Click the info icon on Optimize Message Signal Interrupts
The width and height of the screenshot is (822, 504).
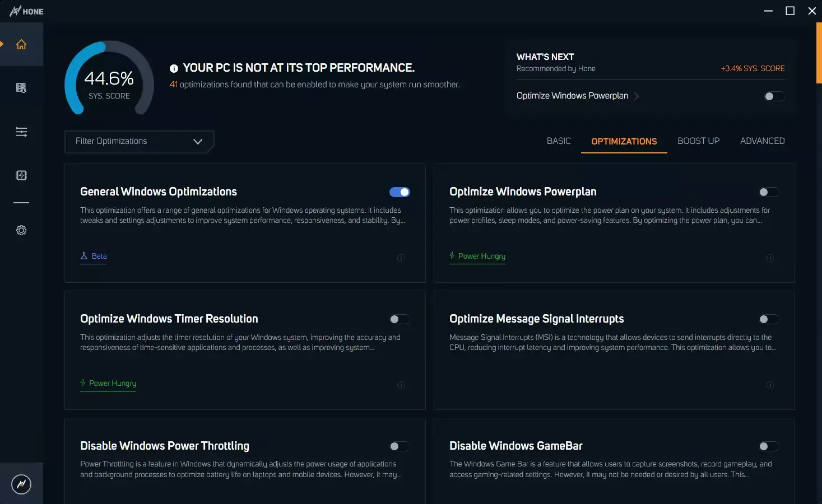770,385
